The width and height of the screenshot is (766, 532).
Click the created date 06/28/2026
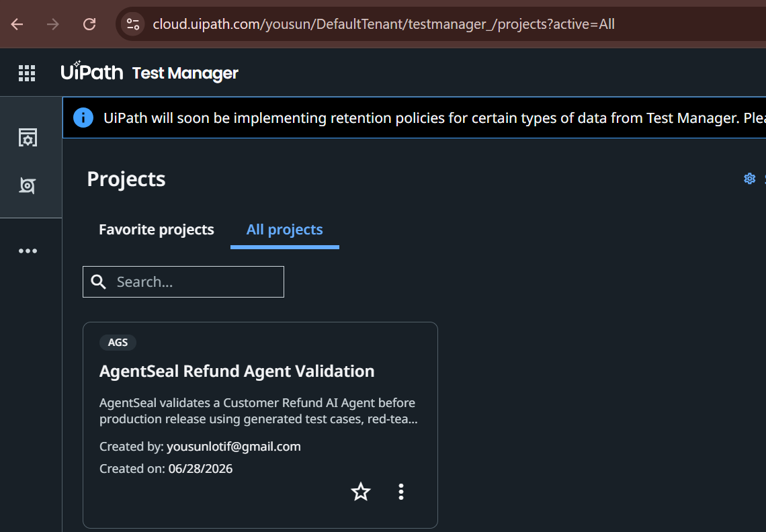tap(200, 469)
